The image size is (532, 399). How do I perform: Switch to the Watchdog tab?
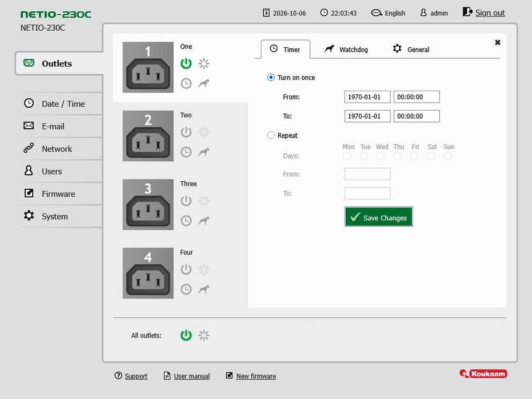click(346, 50)
